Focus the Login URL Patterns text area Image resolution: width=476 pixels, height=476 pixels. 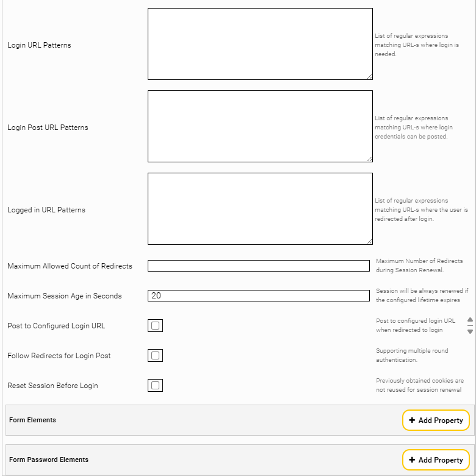coord(260,44)
